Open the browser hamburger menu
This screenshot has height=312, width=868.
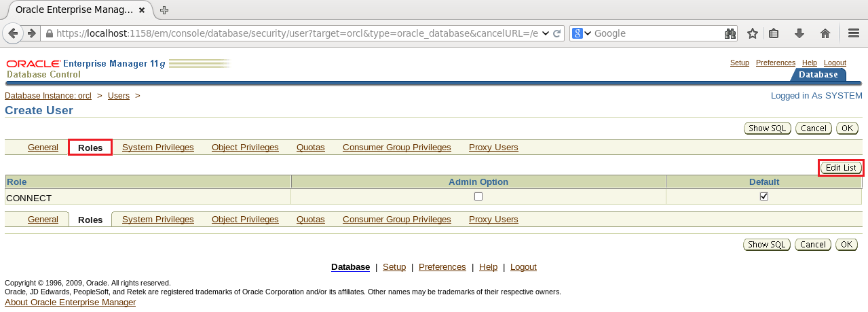[854, 33]
